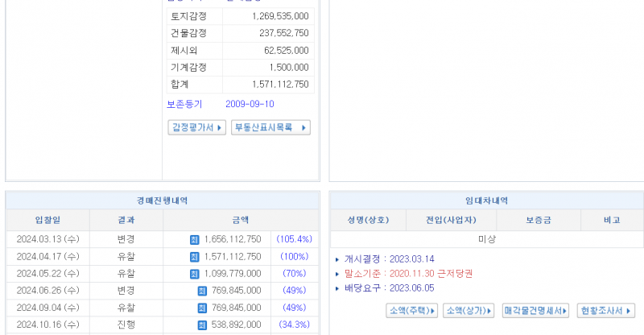Click the (105.4%) percentage link
The image size is (644, 335).
294,239
